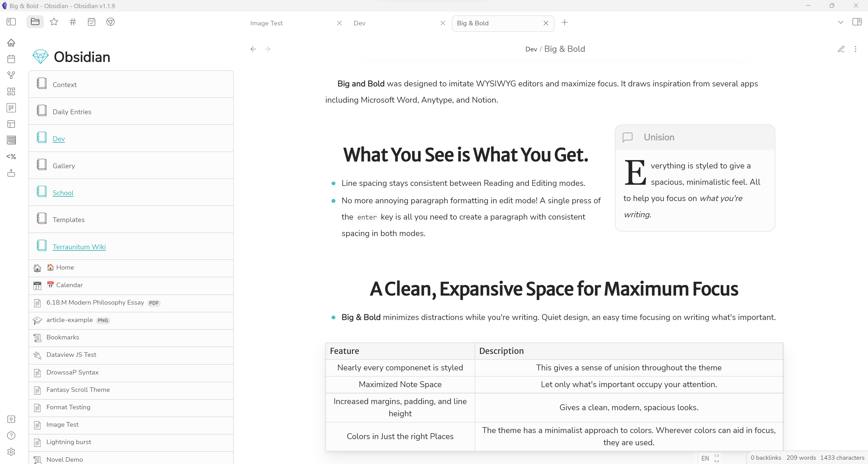Image resolution: width=868 pixels, height=464 pixels.
Task: Open the starred notes panel
Action: [x=54, y=22]
